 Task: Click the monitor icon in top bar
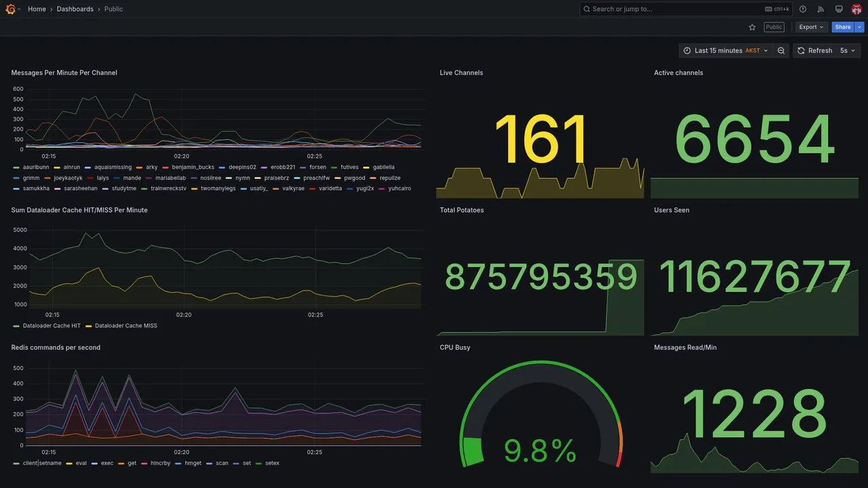(839, 9)
